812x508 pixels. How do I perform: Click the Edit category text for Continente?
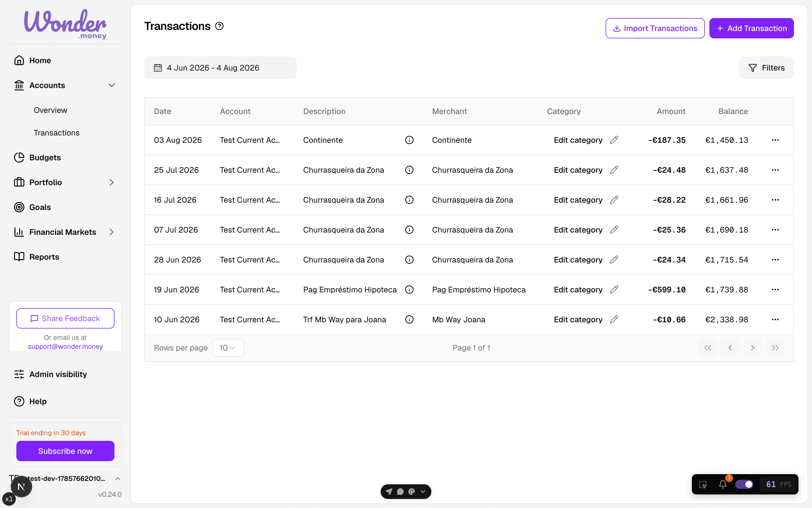pos(578,140)
